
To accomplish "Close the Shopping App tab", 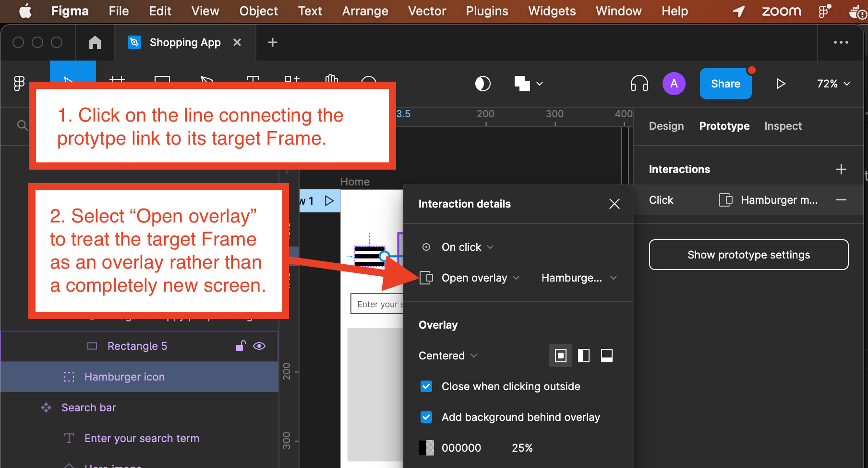I will pos(237,42).
